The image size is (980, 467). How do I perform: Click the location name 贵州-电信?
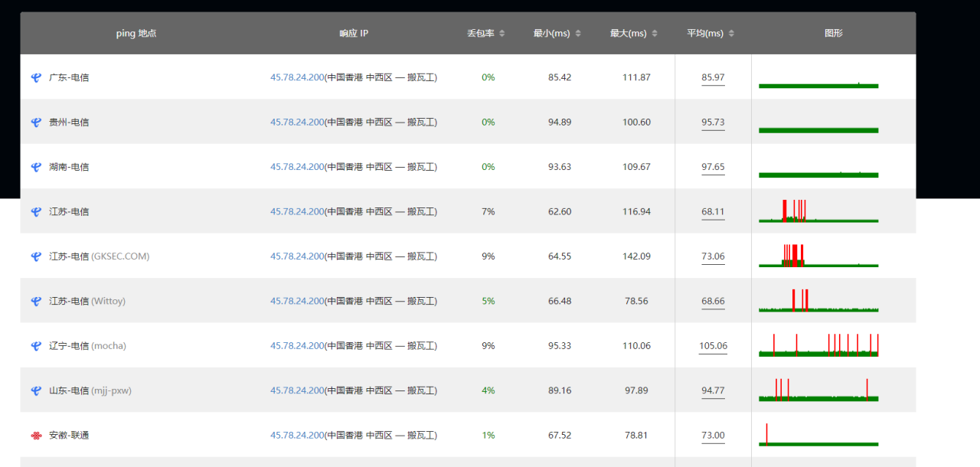(x=69, y=122)
